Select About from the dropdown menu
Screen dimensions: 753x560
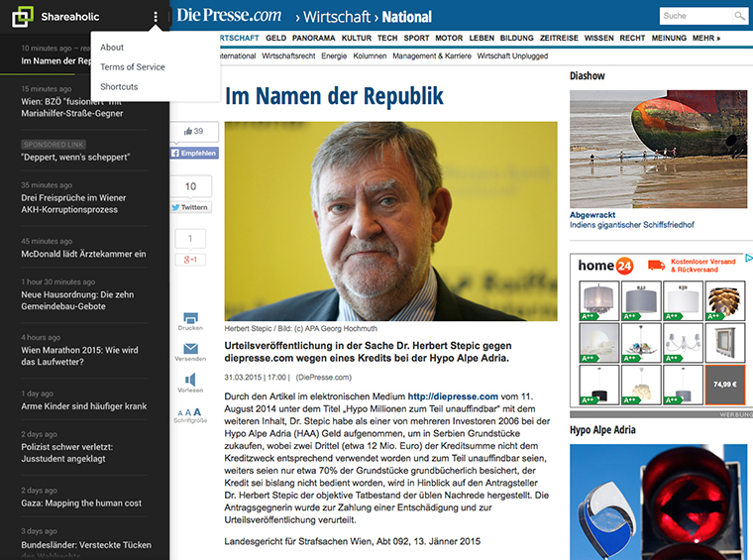pyautogui.click(x=112, y=47)
